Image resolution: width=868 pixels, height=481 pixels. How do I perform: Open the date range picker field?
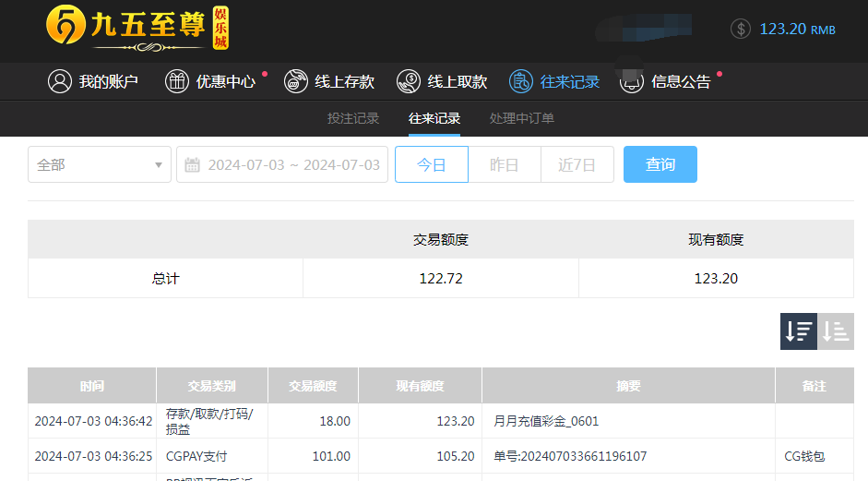coord(292,164)
